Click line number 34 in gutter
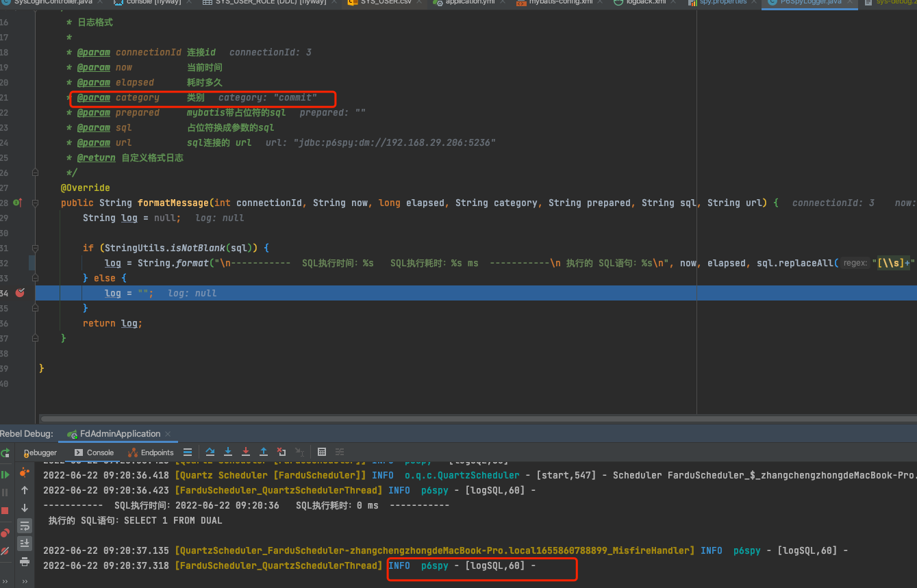The width and height of the screenshot is (917, 588). point(4,293)
